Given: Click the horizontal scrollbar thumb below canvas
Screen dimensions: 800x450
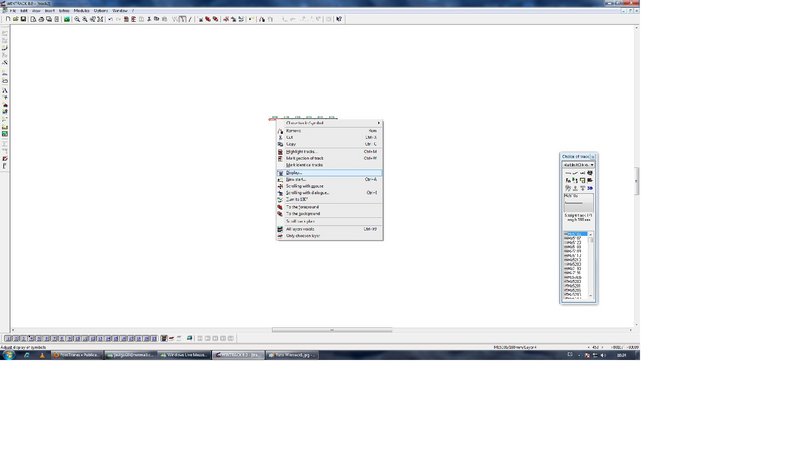Looking at the screenshot, I should point(332,330).
